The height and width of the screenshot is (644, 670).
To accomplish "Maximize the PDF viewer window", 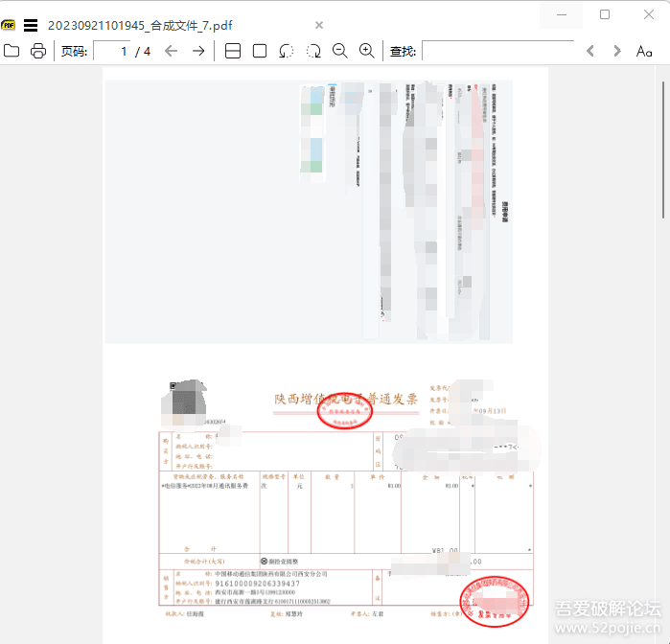I will (x=605, y=15).
